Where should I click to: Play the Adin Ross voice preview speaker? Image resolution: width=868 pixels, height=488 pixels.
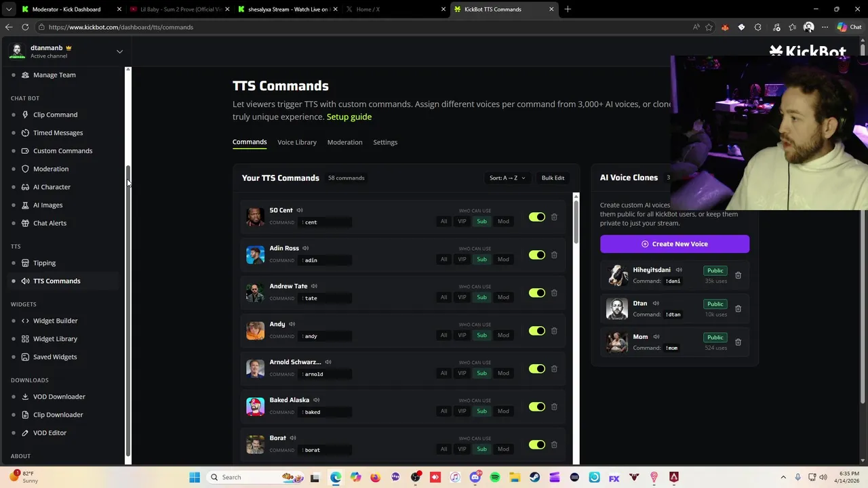(306, 248)
